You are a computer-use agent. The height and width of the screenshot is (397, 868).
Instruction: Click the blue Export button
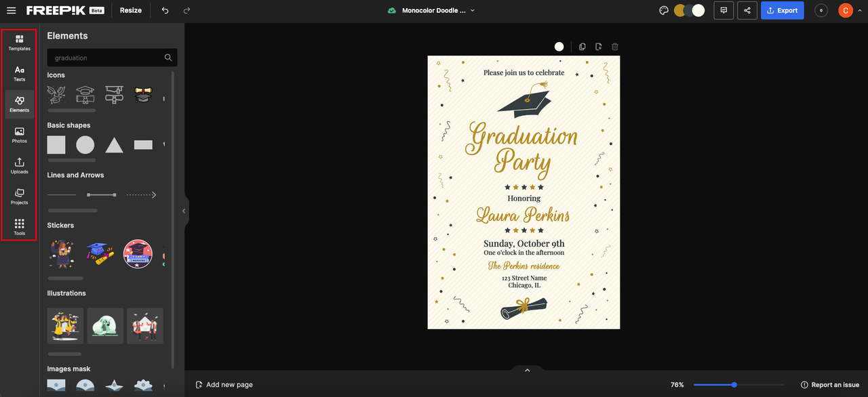(x=783, y=10)
